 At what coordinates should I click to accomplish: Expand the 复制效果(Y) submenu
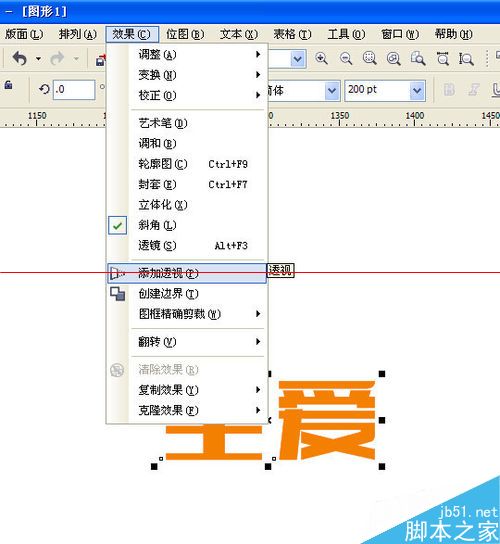pos(187,390)
